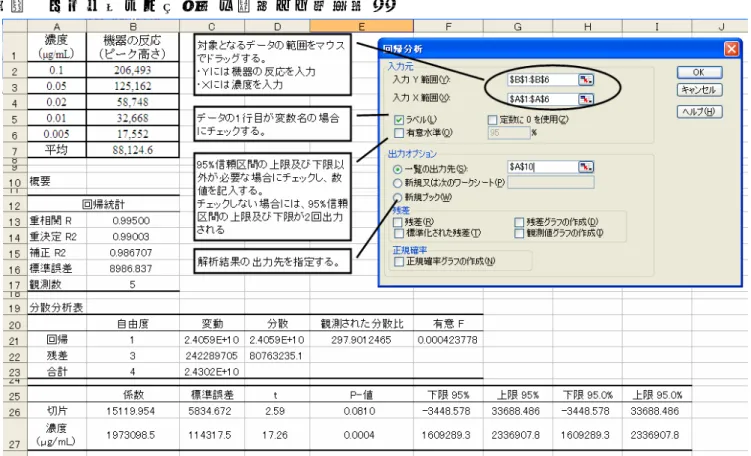Close the 回帰分析 dialog with the red X

(731, 49)
